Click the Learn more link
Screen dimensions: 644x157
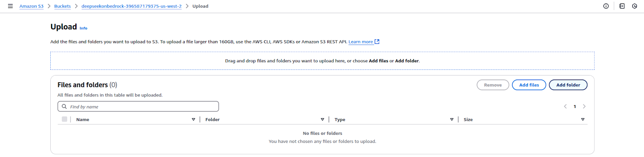pos(361,42)
